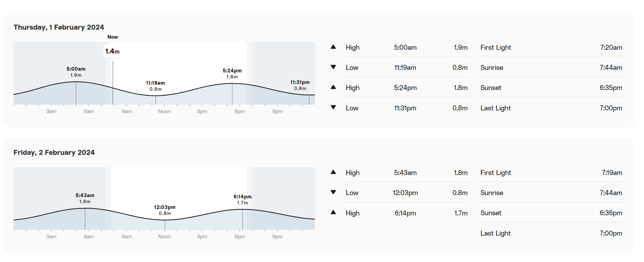644x262 pixels.
Task: Click the up arrow icon beside Friday's 5:43am High
Action: pyautogui.click(x=333, y=172)
